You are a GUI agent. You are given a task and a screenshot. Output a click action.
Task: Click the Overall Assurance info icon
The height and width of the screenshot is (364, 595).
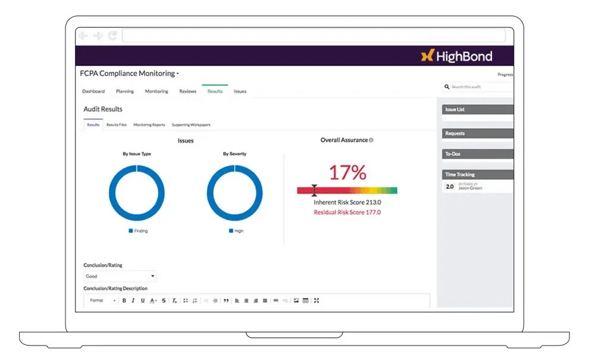[x=371, y=140]
